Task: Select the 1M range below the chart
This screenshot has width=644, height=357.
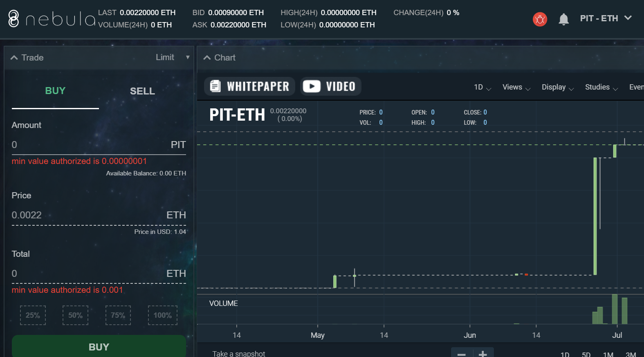Action: 608,354
